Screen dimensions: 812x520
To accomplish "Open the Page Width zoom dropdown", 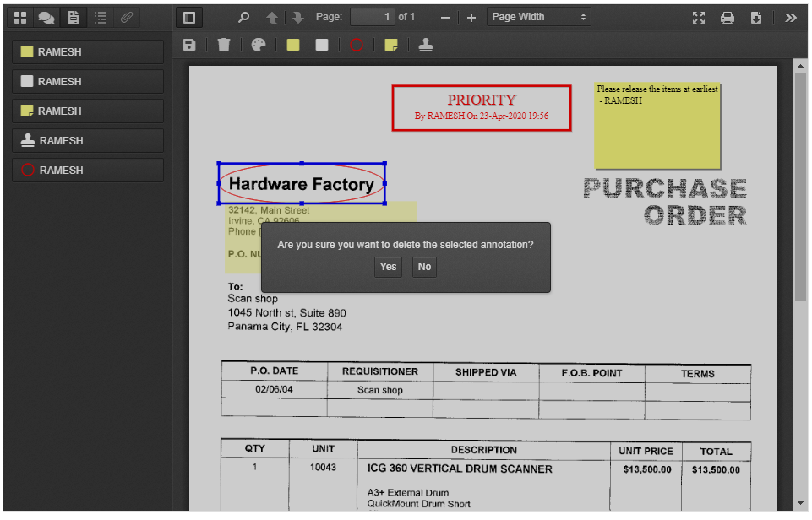I will point(539,17).
